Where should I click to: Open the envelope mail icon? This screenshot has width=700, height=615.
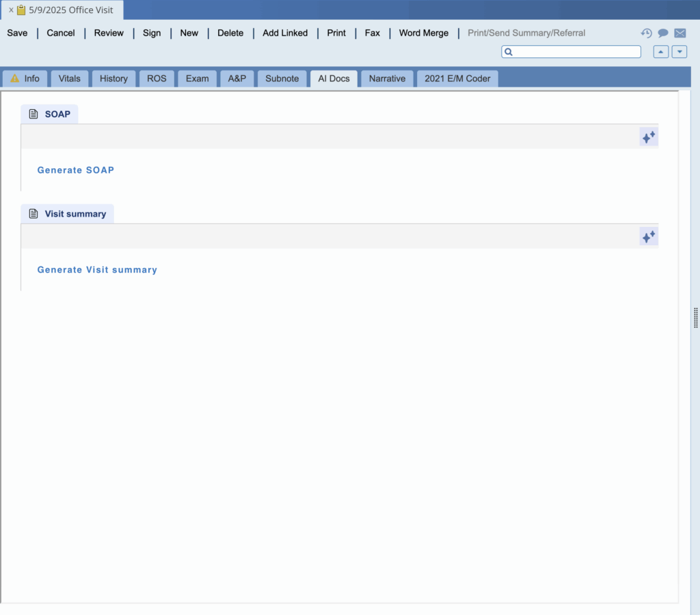coord(679,33)
